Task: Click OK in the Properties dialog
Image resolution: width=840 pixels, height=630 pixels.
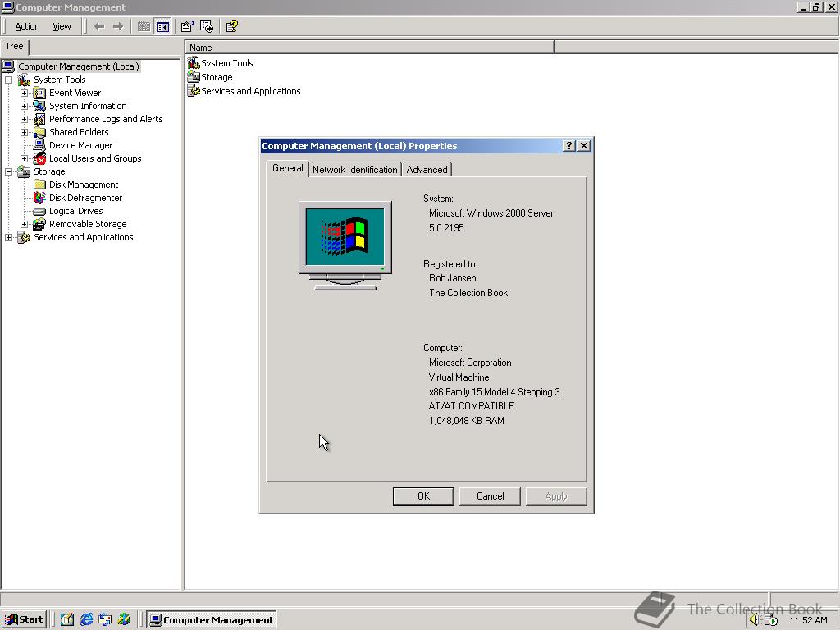Action: (x=423, y=496)
